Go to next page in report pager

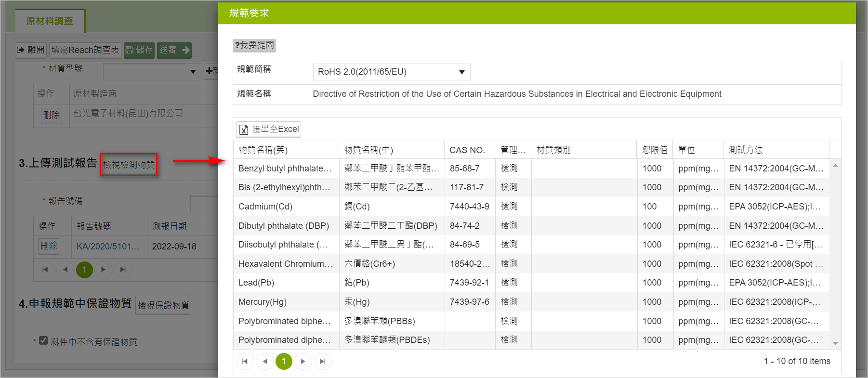pos(103,270)
